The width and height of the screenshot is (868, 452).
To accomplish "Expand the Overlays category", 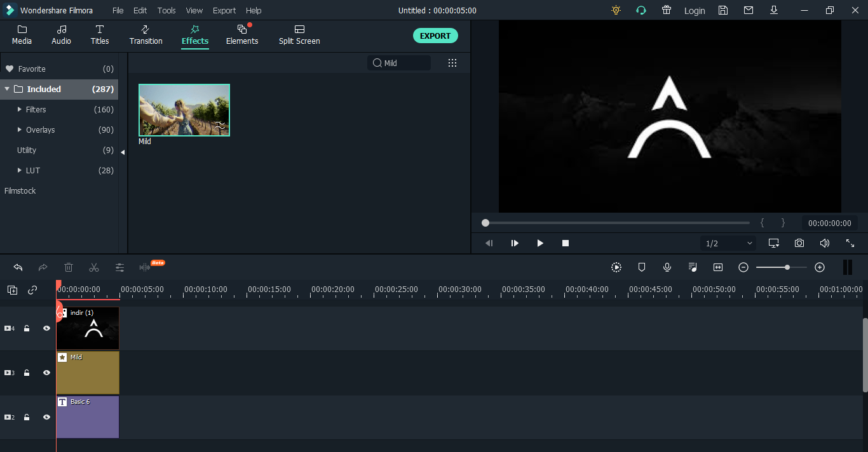I will tap(20, 130).
